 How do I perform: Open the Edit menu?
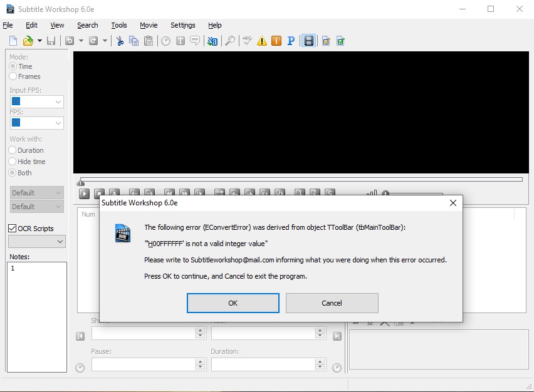32,25
